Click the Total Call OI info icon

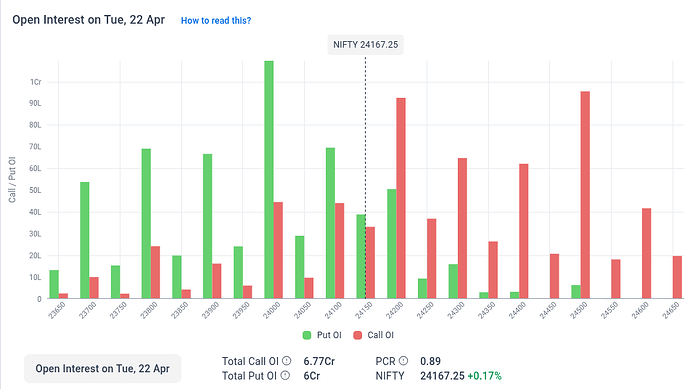coord(286,361)
